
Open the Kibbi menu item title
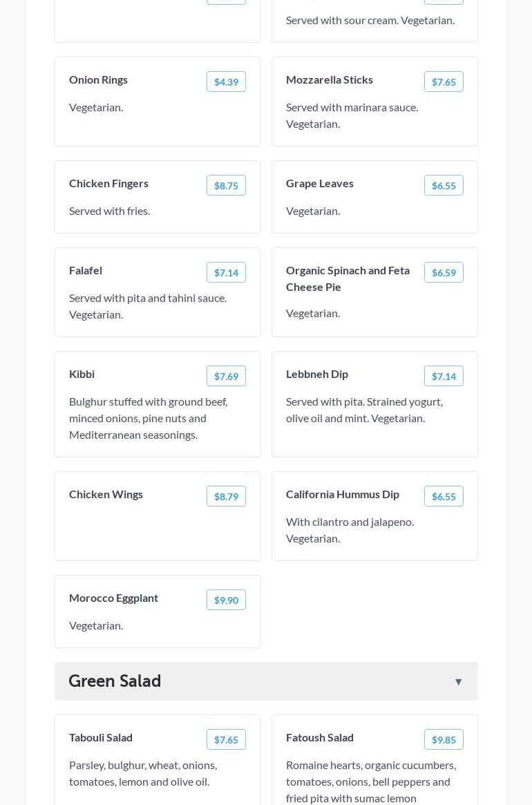[82, 374]
